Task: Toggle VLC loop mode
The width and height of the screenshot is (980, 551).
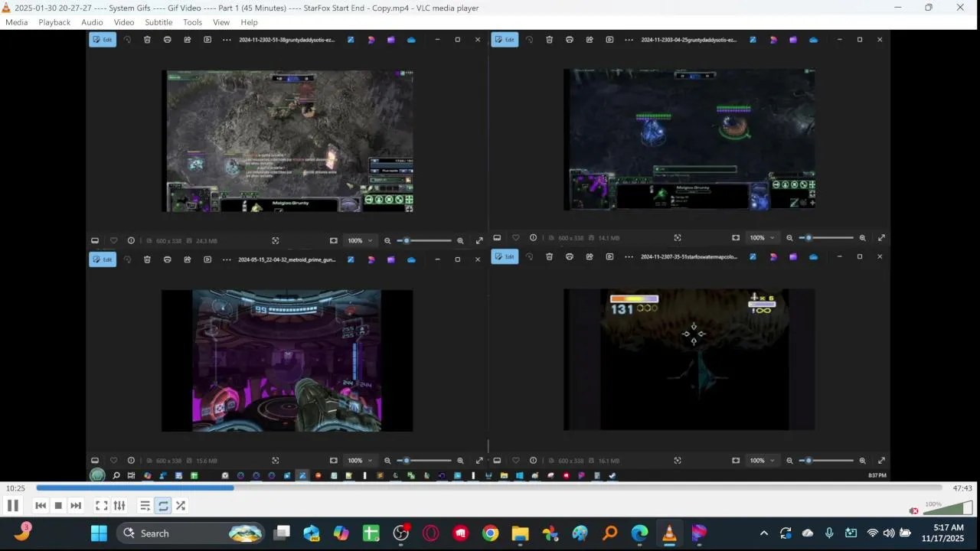Action: 163,505
